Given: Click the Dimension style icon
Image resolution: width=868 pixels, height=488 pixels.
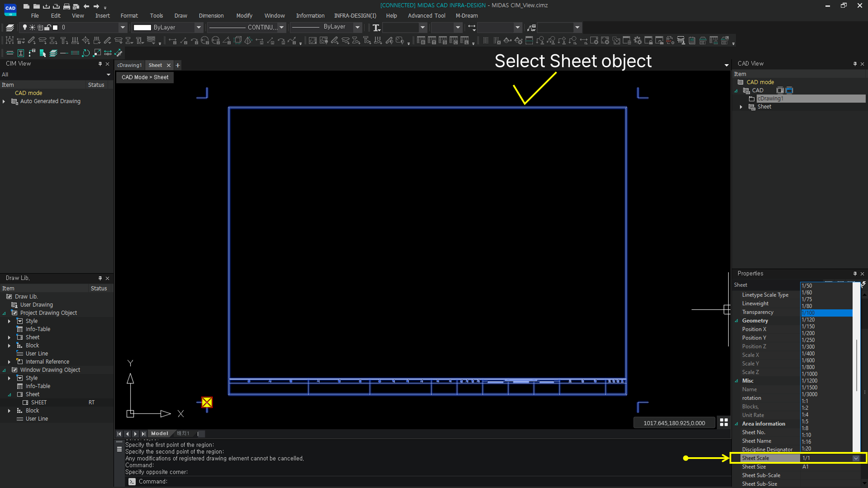Looking at the screenshot, I should coord(472,27).
